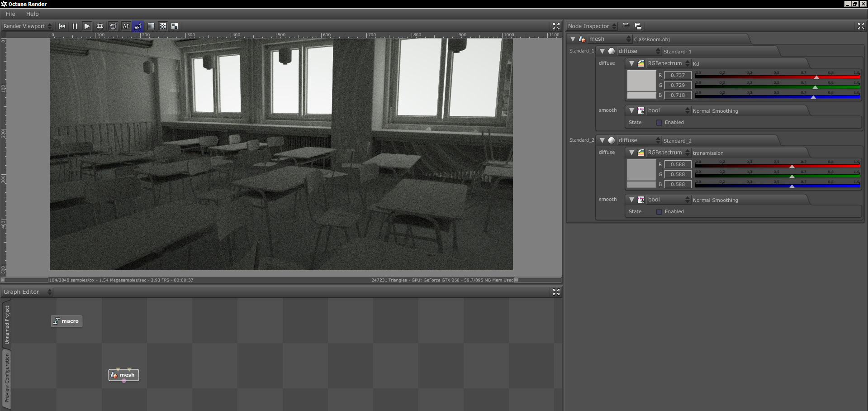Maximize the Render Viewport panel
Screen dimensions: 868x411
pyautogui.click(x=556, y=26)
